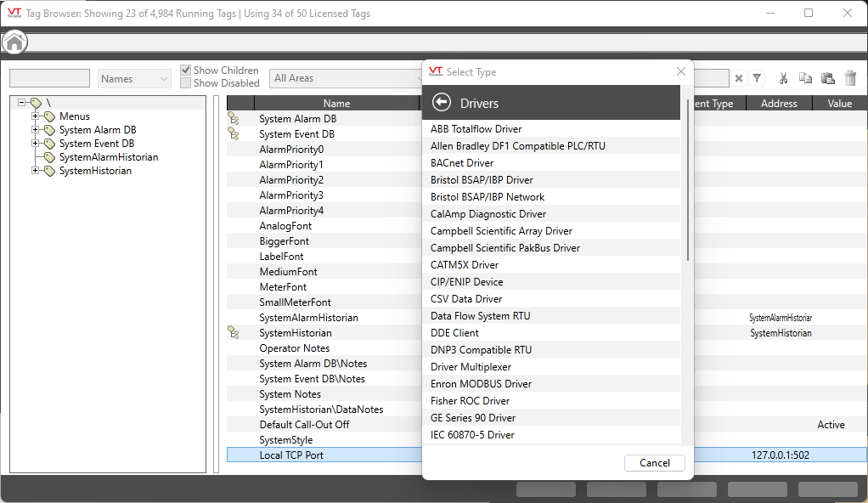Click the Drivers list vertical scrollbar
The height and width of the screenshot is (503, 868).
tap(687, 187)
